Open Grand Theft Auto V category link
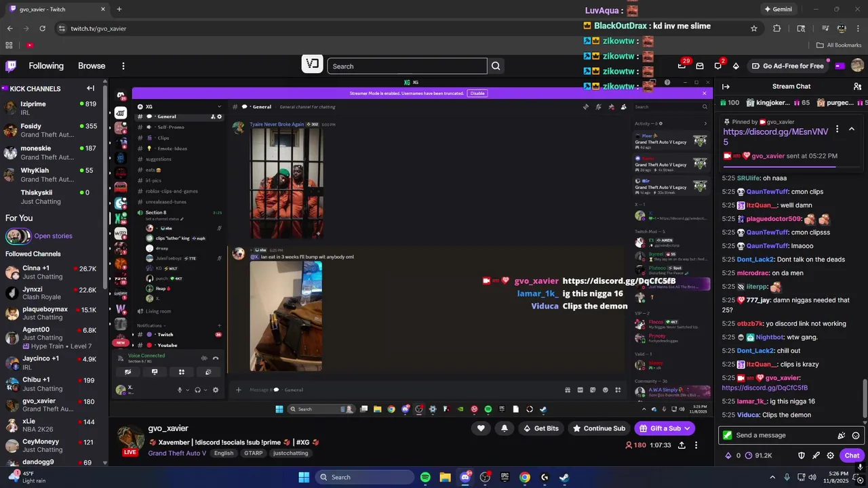The image size is (868, 488). click(x=177, y=453)
